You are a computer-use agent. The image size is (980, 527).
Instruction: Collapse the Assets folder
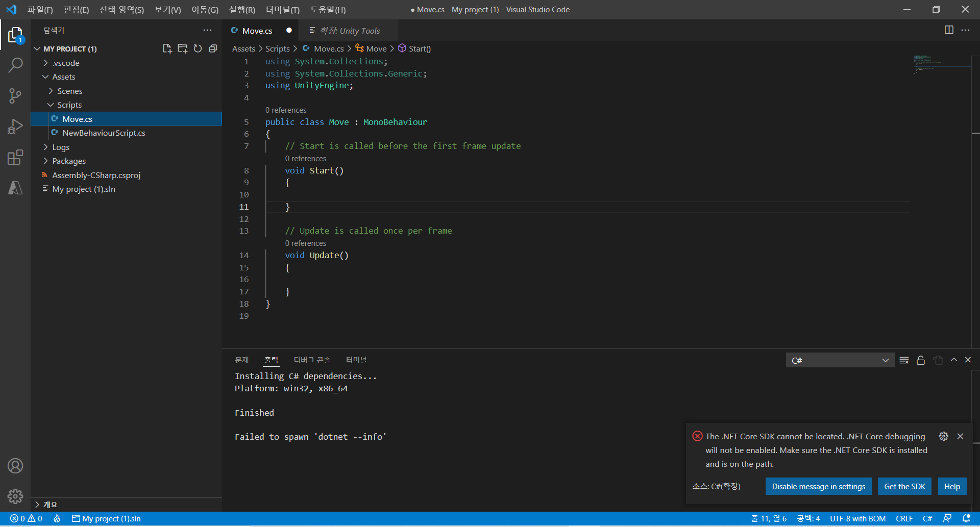126,77
